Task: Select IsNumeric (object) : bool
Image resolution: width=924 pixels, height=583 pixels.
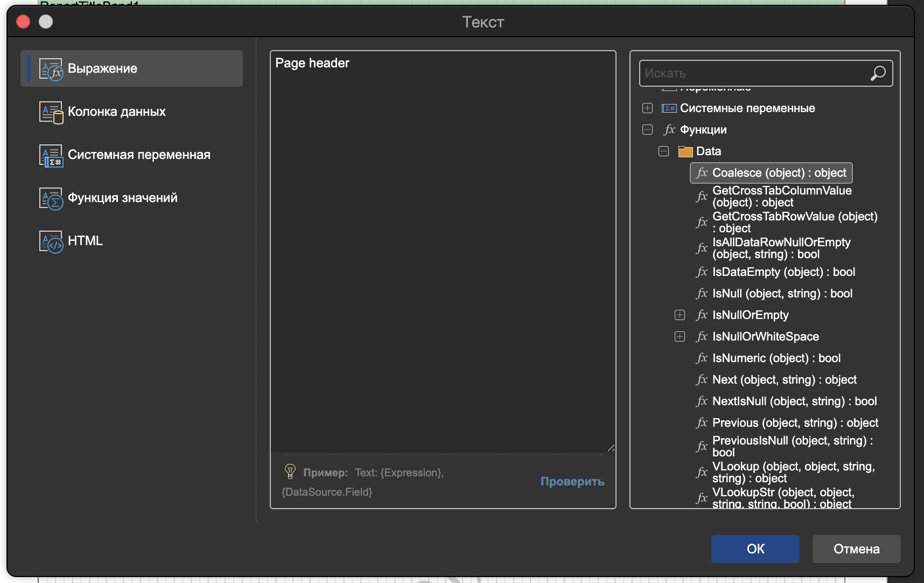Action: (x=776, y=358)
